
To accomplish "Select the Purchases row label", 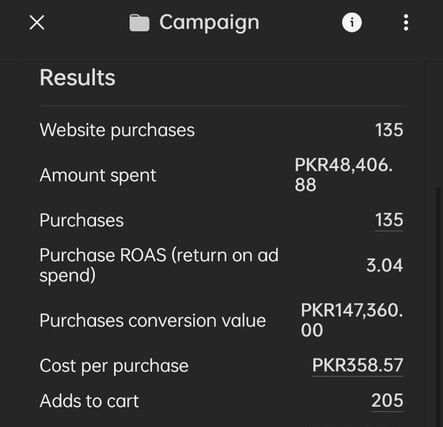I will tap(82, 220).
